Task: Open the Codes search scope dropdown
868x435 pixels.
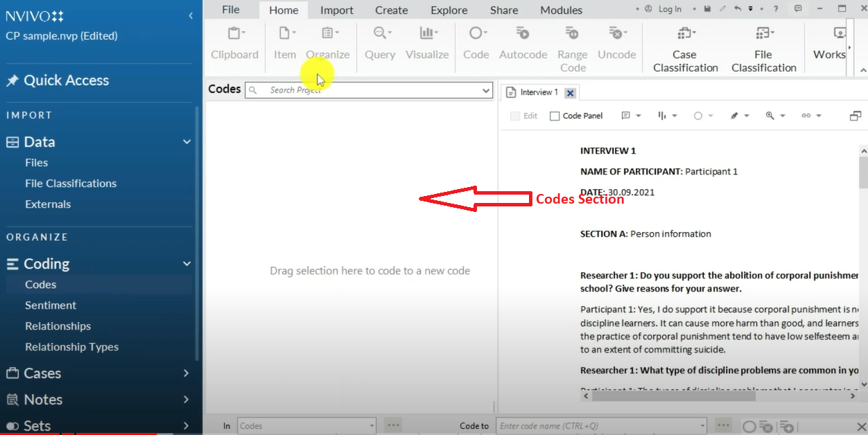Action: (x=485, y=89)
